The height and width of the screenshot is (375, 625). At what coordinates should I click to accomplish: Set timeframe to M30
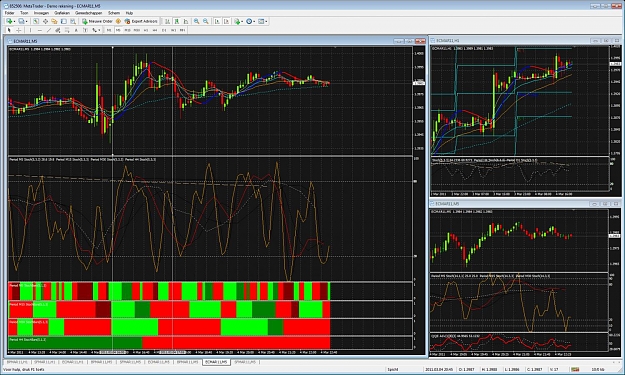click(137, 30)
